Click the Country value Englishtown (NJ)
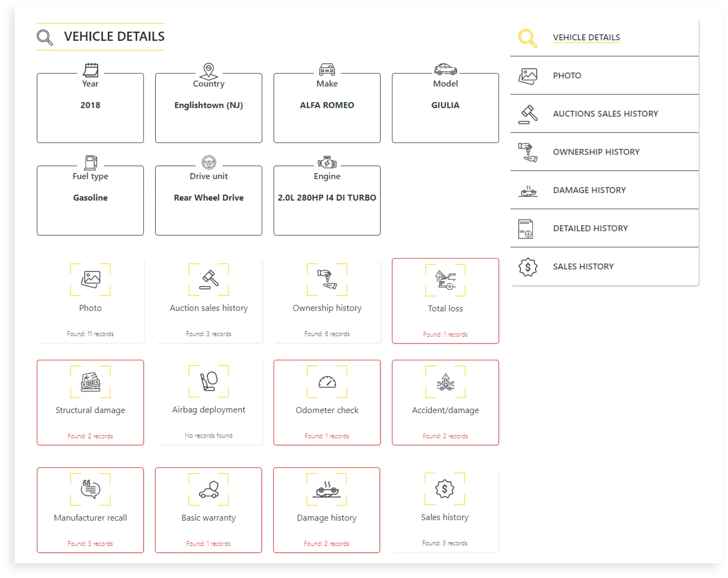 (x=209, y=105)
